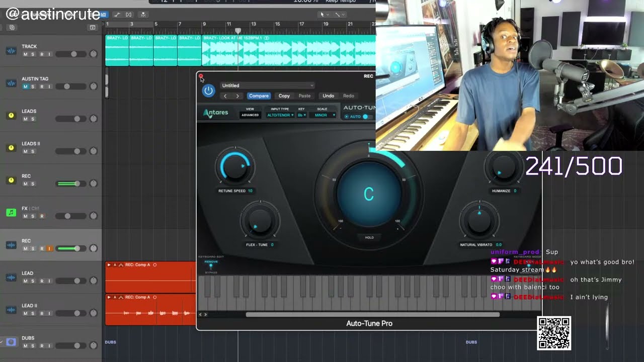The width and height of the screenshot is (644, 362).
Task: Click the Humanize knob
Action: [x=503, y=167]
